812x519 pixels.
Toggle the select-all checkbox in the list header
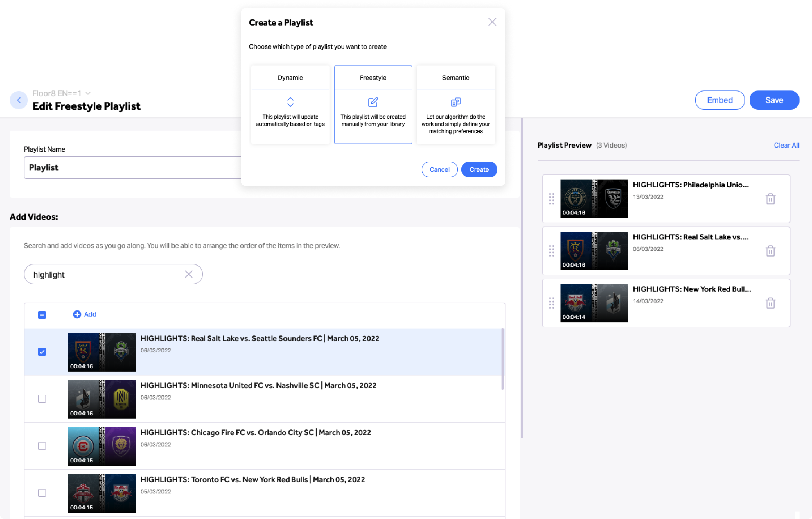[x=42, y=315]
